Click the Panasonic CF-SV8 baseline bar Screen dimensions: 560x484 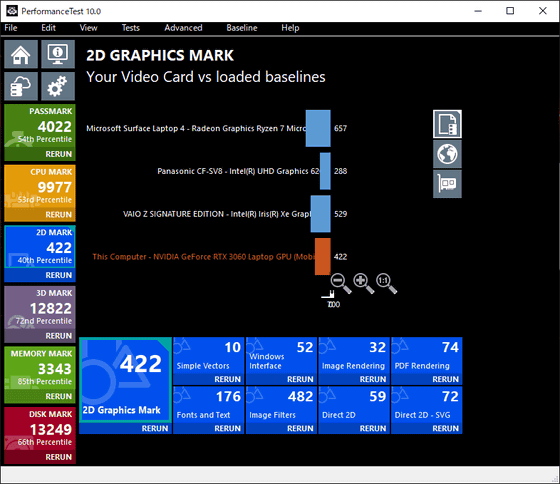(325, 171)
